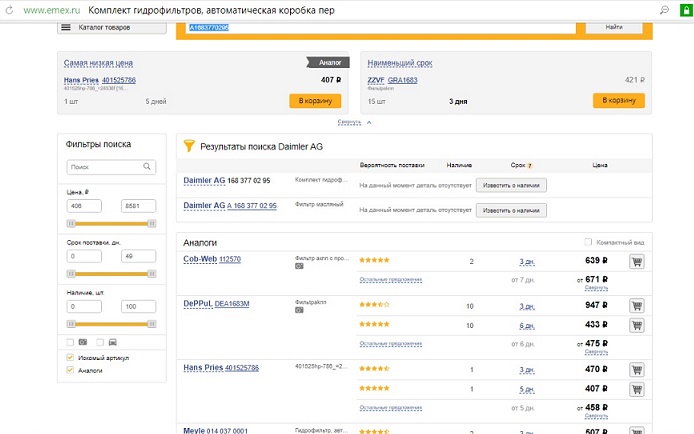The height and width of the screenshot is (434, 694).
Task: Add Cob-Web 639 ₽ offer to cart
Action: 636,261
